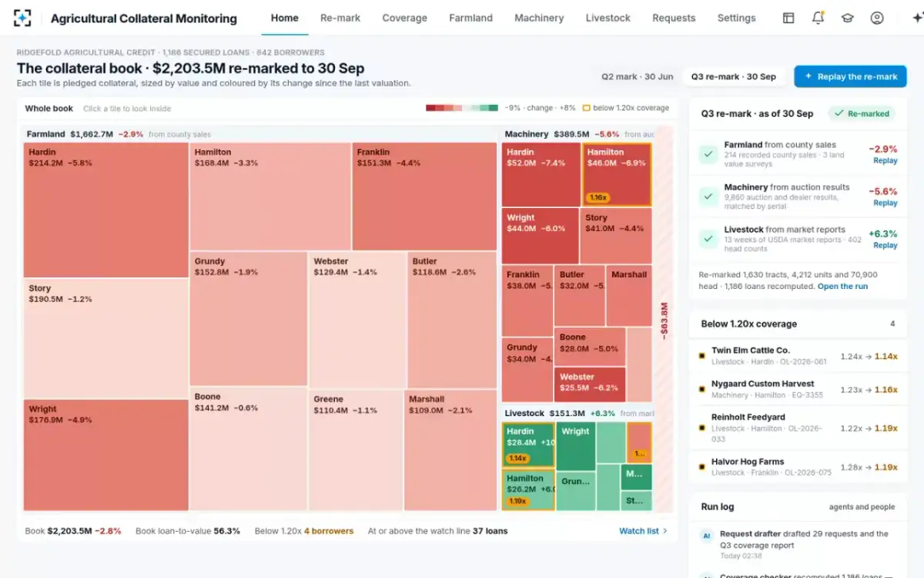Click Replay link for Farmland −2.9%

[885, 161]
